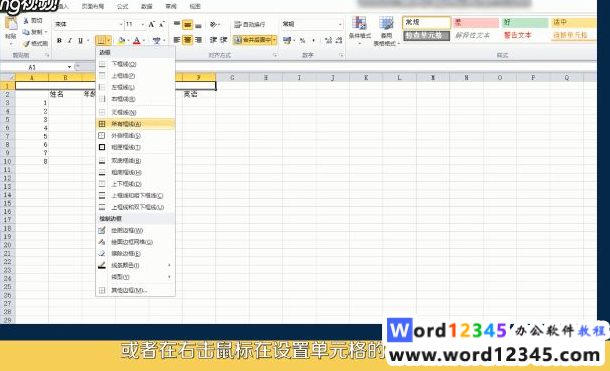Click the red font color A icon

tap(137, 40)
